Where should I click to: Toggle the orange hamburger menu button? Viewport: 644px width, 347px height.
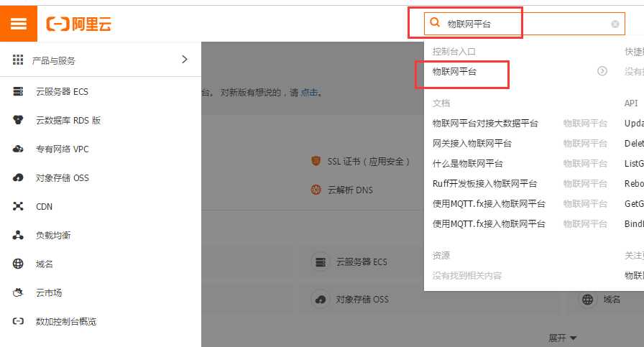(x=19, y=24)
